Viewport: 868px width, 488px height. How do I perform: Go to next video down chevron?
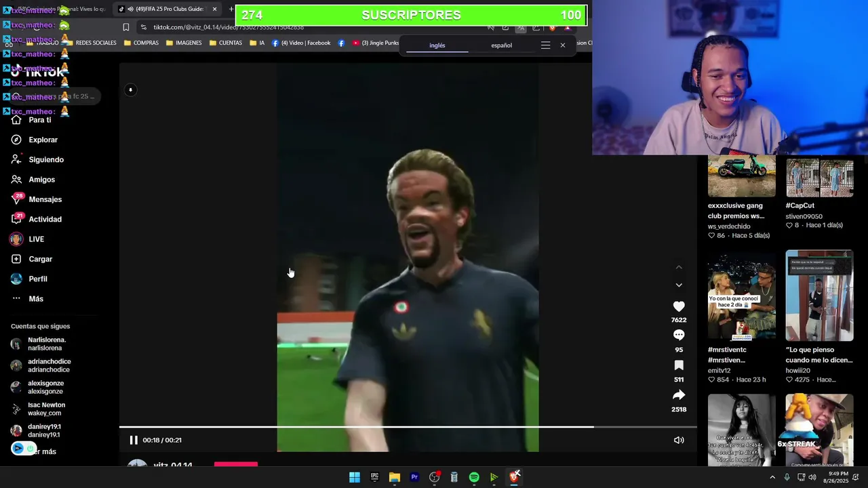tap(679, 285)
